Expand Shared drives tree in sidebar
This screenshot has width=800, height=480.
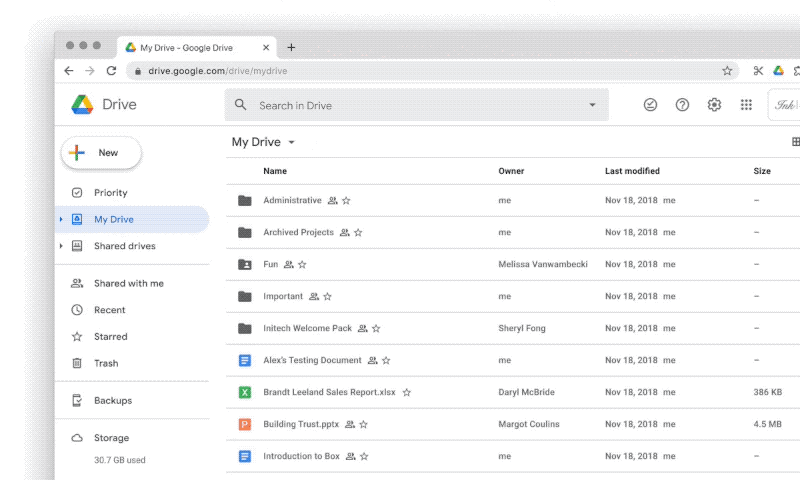(x=62, y=246)
